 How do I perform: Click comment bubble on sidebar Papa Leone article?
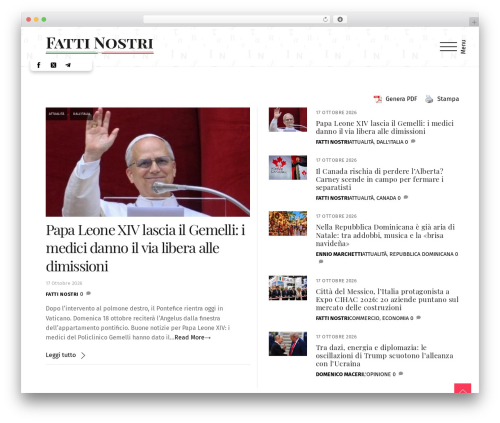point(413,141)
